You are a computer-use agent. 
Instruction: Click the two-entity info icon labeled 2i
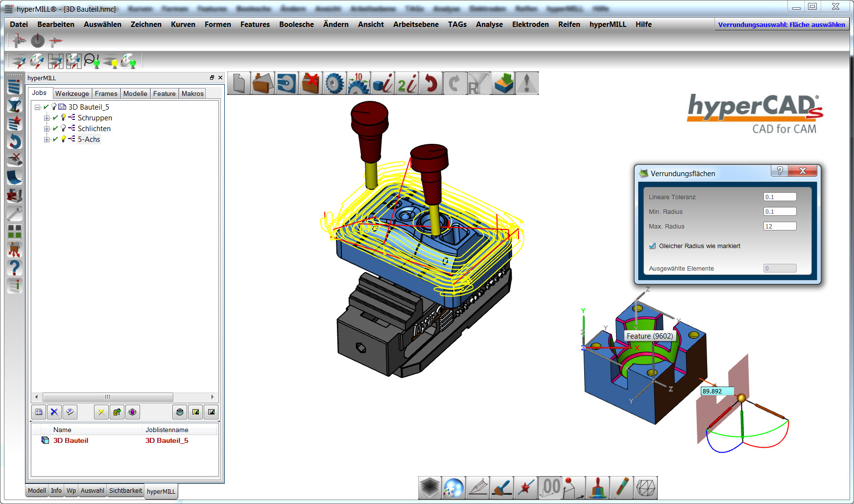tap(407, 83)
